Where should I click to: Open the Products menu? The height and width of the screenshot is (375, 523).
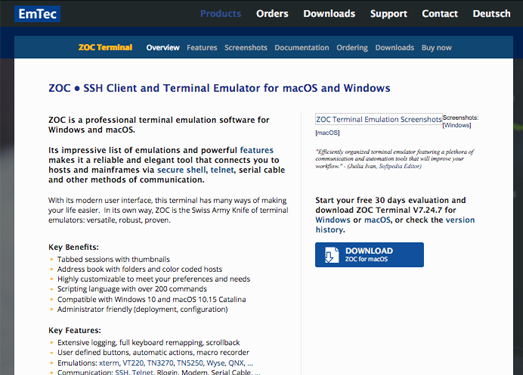tap(220, 14)
